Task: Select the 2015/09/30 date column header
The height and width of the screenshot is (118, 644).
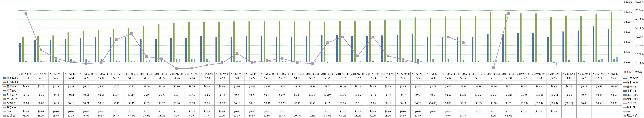Action: (282, 74)
